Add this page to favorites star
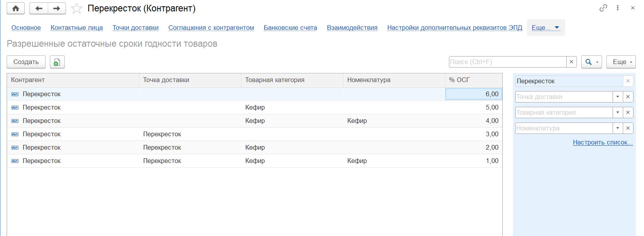 tap(77, 9)
